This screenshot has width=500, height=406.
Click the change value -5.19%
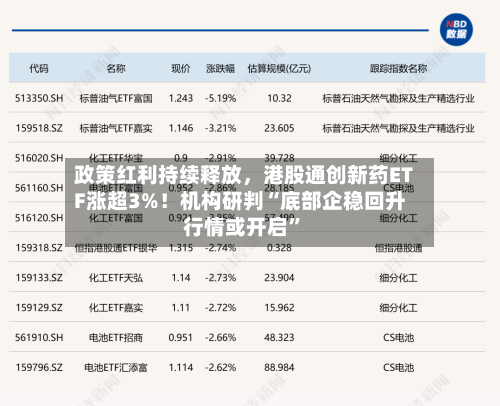click(220, 98)
